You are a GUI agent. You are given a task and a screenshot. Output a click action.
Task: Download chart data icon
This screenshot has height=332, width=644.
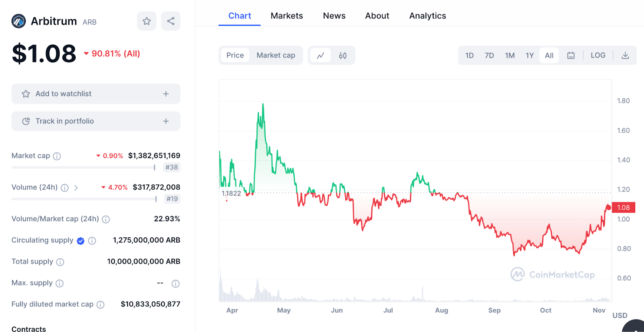pos(625,56)
